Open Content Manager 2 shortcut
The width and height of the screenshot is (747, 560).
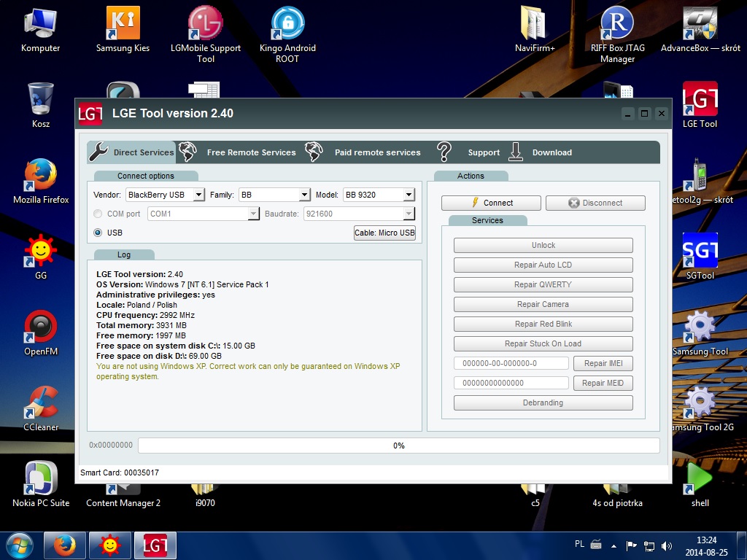click(123, 496)
